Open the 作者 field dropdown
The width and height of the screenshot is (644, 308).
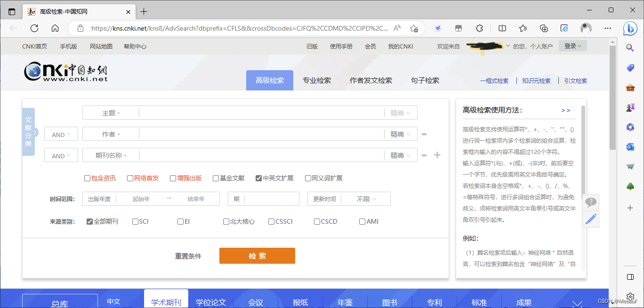click(x=111, y=134)
